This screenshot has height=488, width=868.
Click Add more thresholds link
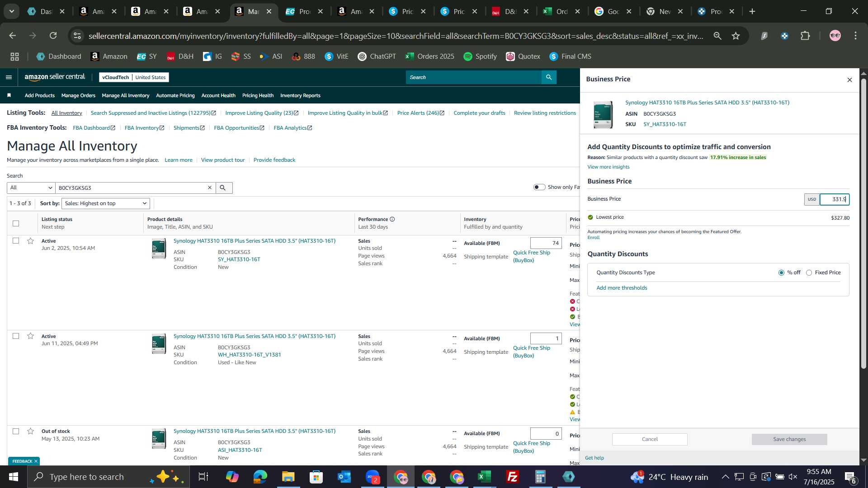[x=622, y=288]
